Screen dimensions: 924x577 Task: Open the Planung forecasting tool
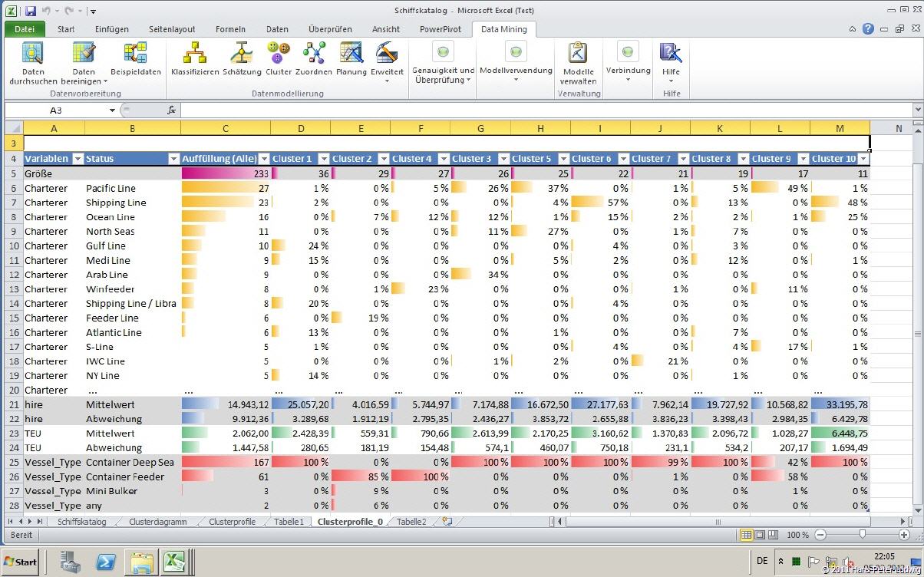coord(351,60)
